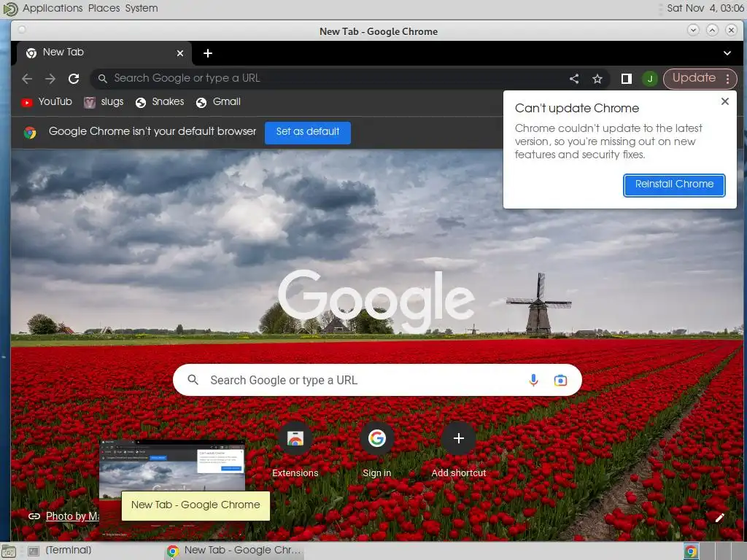Open Applications menu

pos(53,8)
